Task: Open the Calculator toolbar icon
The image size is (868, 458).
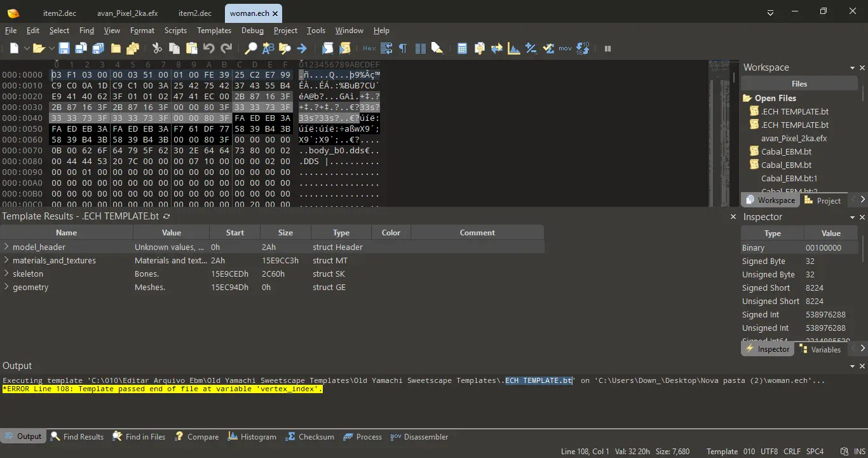Action: (x=463, y=48)
